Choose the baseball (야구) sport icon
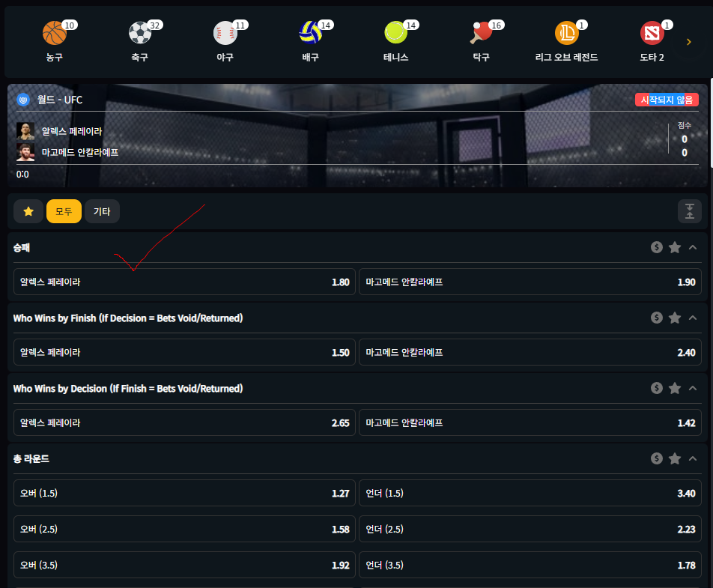Image resolution: width=713 pixels, height=588 pixels. pyautogui.click(x=225, y=34)
